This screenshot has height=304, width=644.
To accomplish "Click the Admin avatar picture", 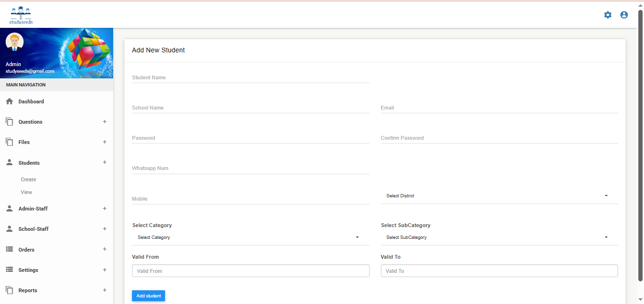I will tap(15, 42).
